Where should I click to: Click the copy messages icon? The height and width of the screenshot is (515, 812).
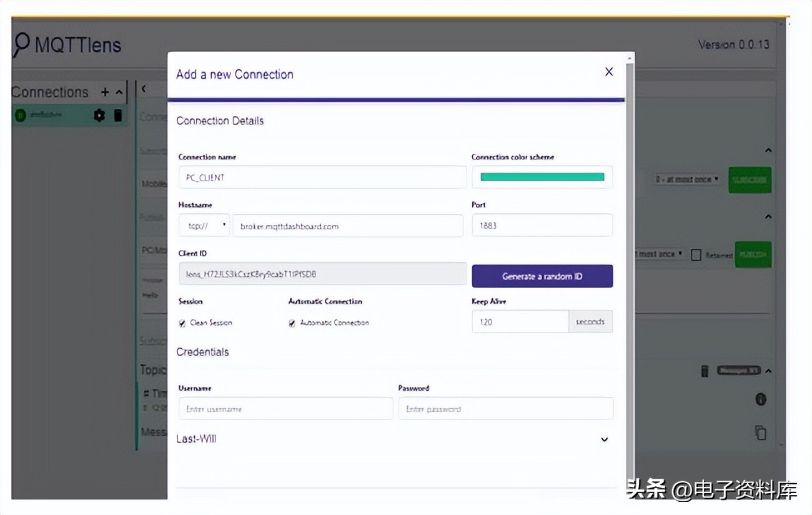click(761, 431)
